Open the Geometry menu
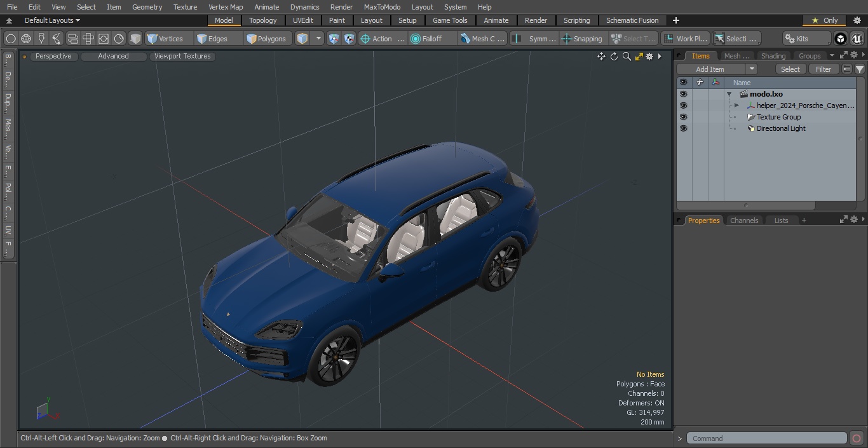This screenshot has height=448, width=868. pyautogui.click(x=147, y=7)
